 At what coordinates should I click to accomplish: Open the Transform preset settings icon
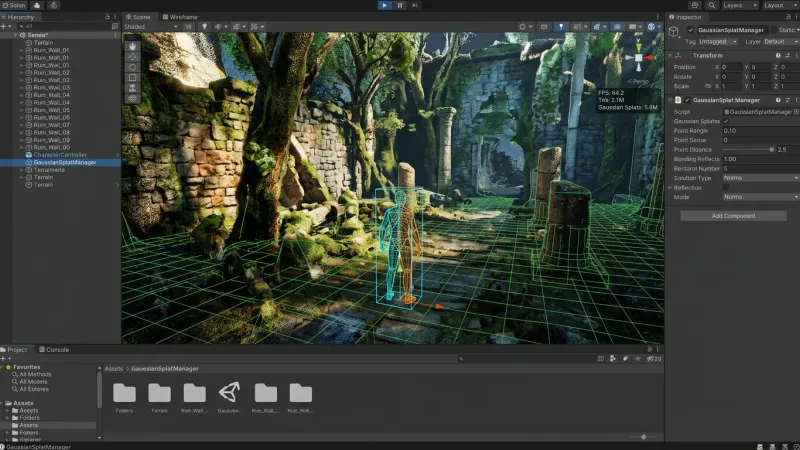(787, 55)
